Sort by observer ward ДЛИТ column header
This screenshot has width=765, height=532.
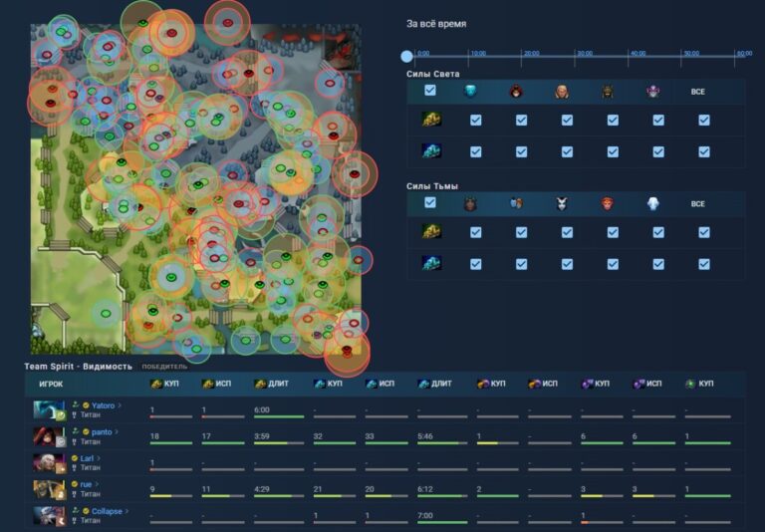(272, 385)
